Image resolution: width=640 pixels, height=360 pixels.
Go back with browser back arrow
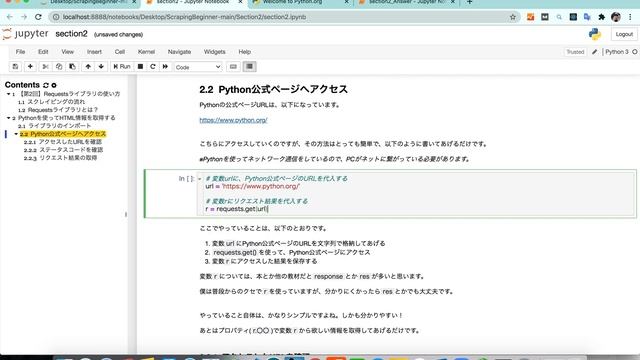tap(10, 17)
